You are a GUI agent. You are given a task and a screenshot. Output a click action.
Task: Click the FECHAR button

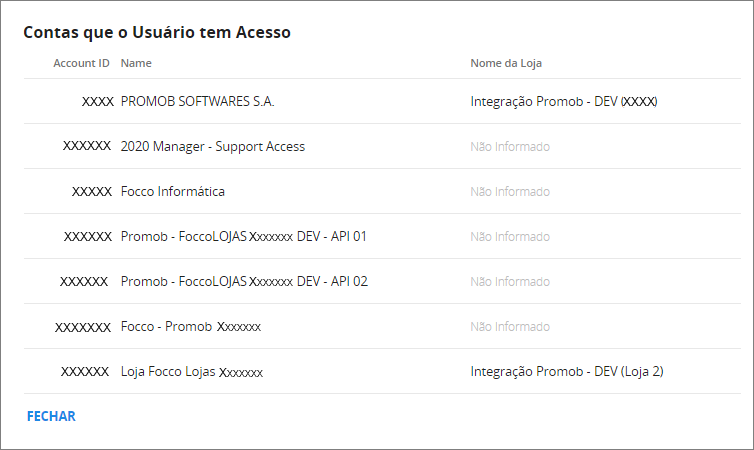pyautogui.click(x=51, y=416)
